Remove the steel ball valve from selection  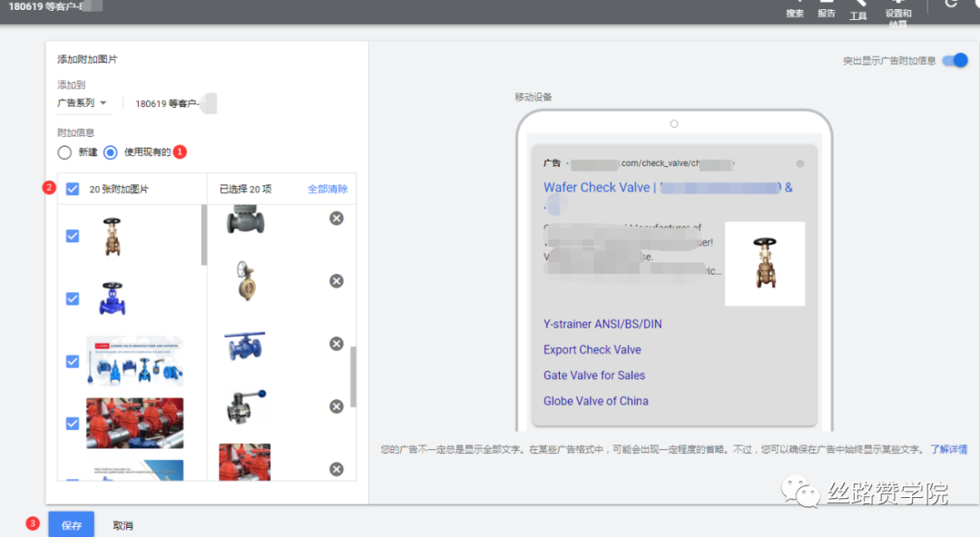pos(337,406)
